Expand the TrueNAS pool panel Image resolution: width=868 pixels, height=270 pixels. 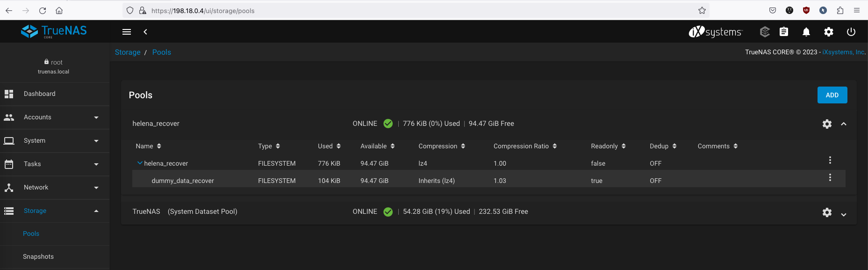pyautogui.click(x=844, y=214)
